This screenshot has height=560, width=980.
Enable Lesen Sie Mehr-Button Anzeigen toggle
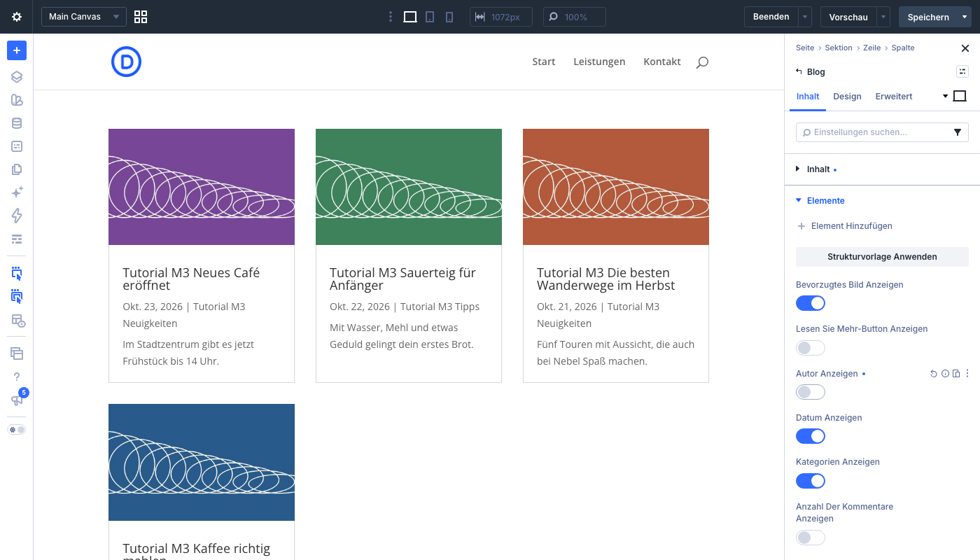pos(811,347)
